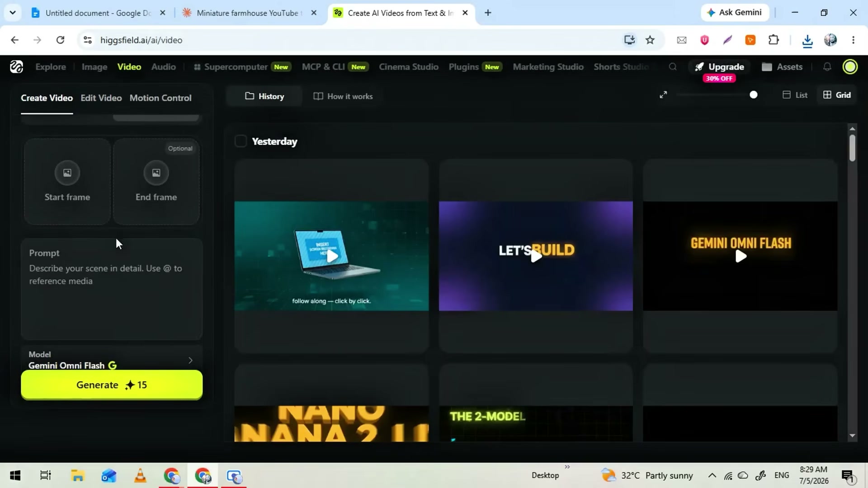
Task: Click the Start frame upload box
Action: coord(67,182)
